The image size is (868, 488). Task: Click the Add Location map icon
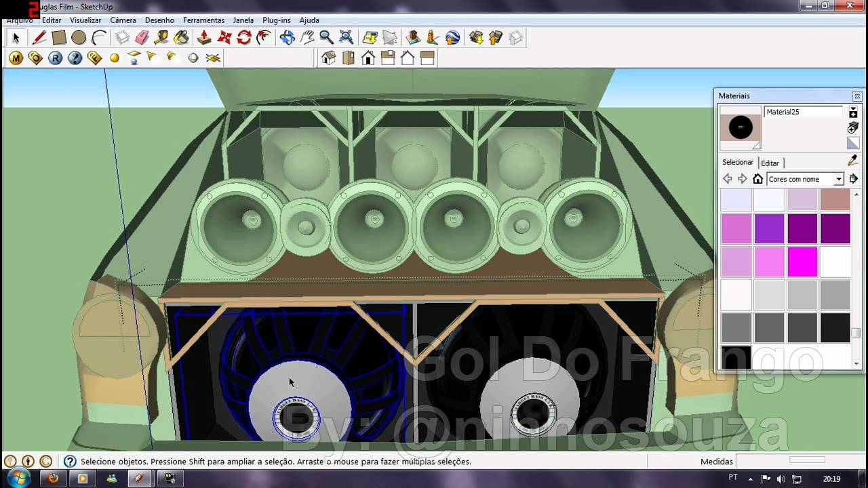370,38
